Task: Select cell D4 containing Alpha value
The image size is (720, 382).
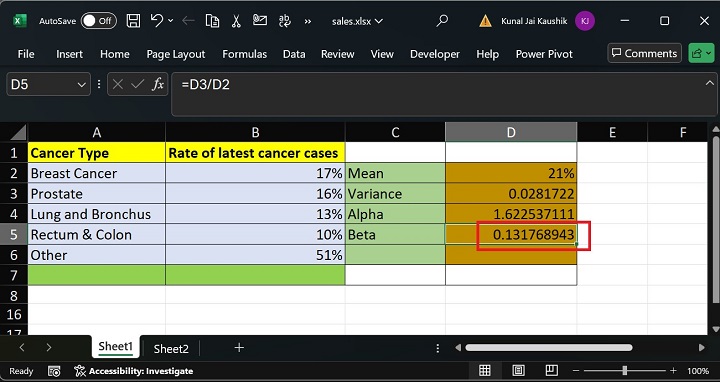Action: tap(511, 214)
